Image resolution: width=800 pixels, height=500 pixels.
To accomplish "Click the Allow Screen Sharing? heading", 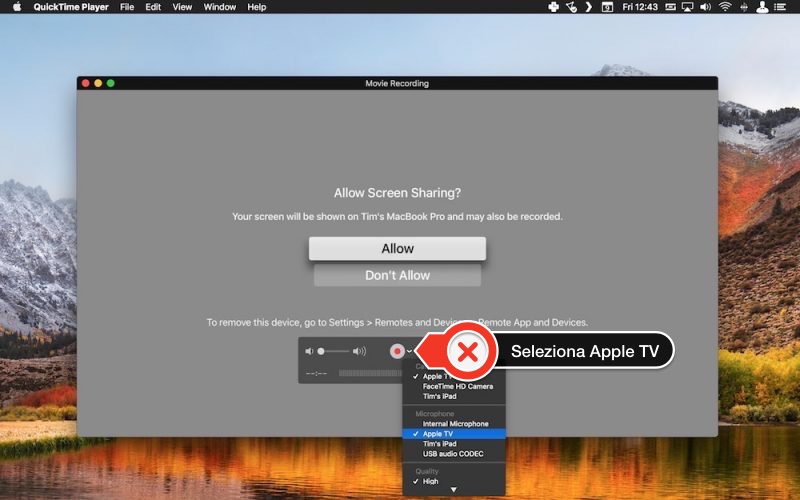I will (397, 193).
